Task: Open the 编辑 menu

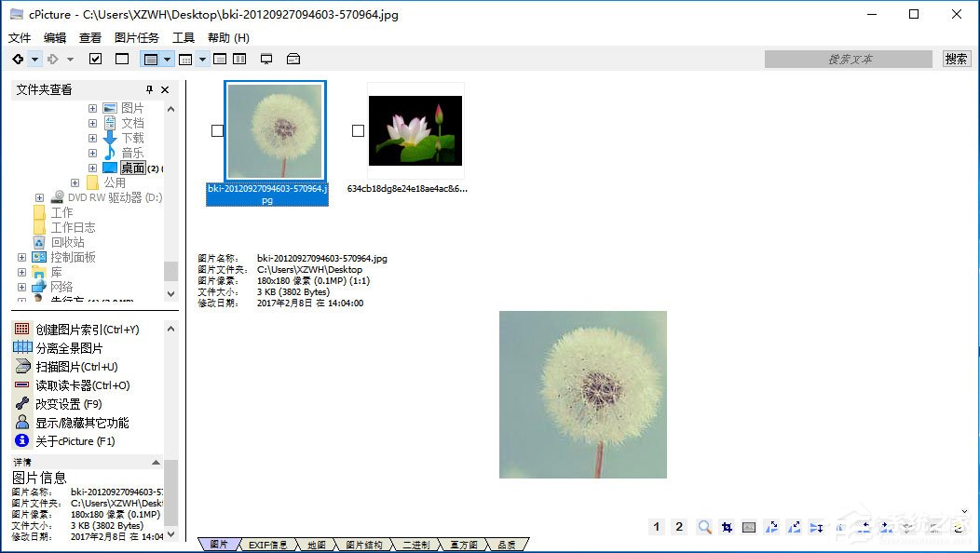Action: click(55, 37)
